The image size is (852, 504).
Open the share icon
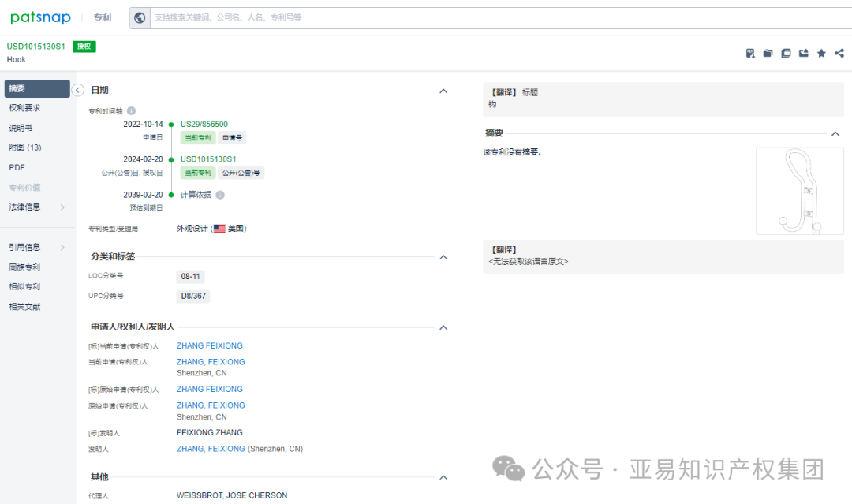click(x=839, y=53)
